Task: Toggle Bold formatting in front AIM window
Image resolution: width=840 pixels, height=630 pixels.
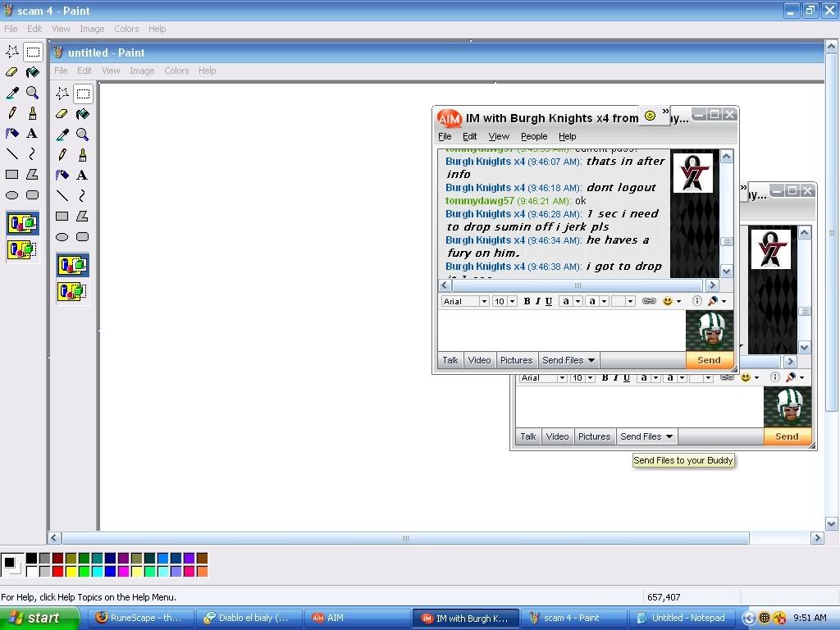Action: (x=527, y=301)
